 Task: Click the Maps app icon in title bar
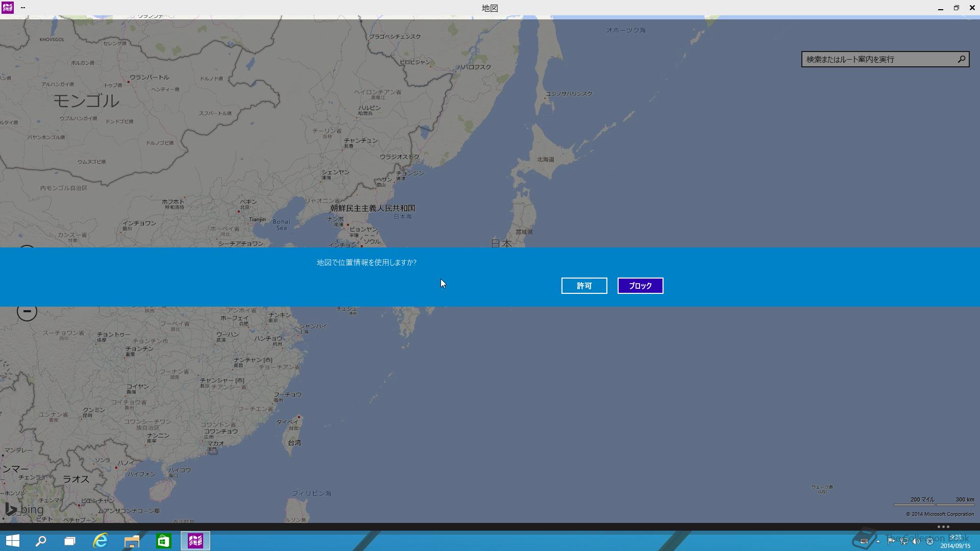click(8, 8)
